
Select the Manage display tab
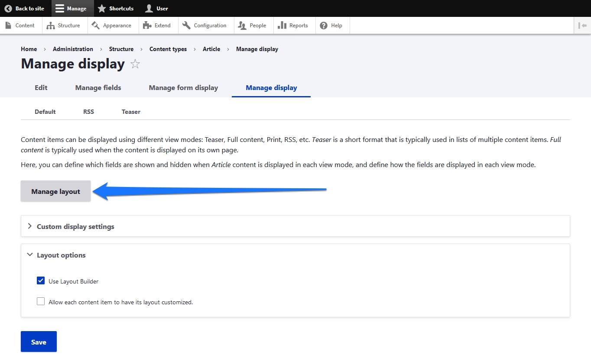271,88
